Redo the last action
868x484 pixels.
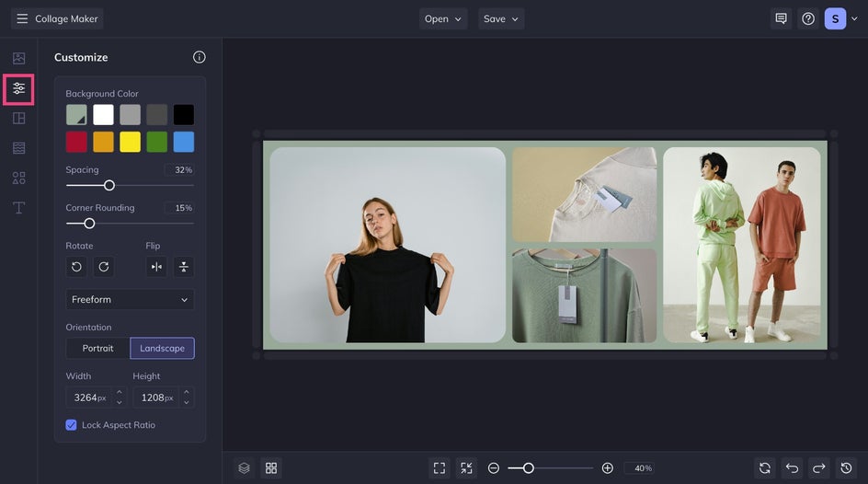point(819,468)
